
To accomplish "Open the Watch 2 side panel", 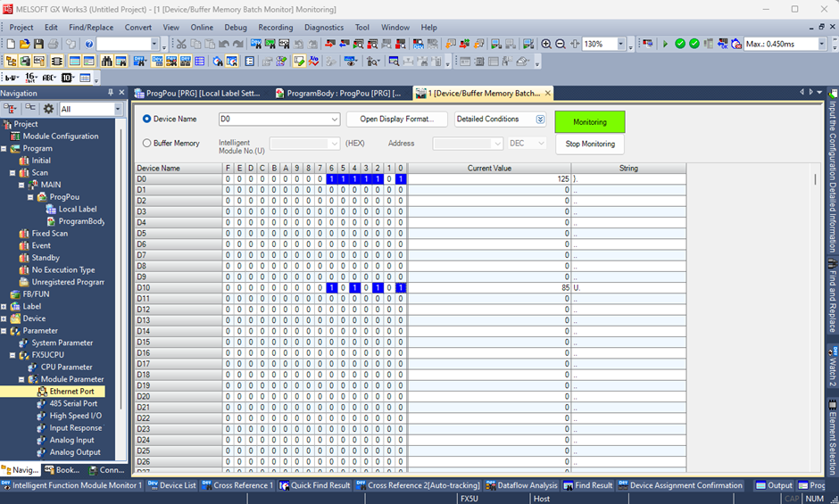I will pyautogui.click(x=832, y=366).
